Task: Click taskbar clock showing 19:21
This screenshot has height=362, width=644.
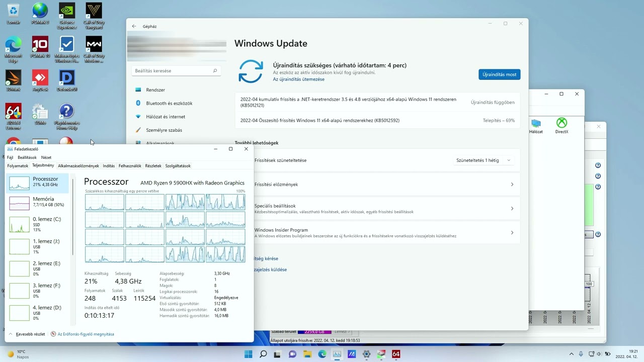Action: [627, 354]
